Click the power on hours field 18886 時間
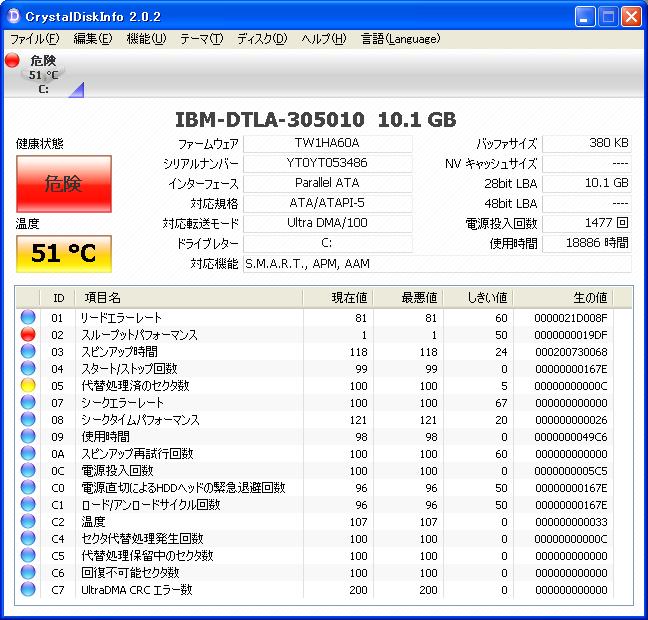The height and width of the screenshot is (620, 648). [x=587, y=243]
